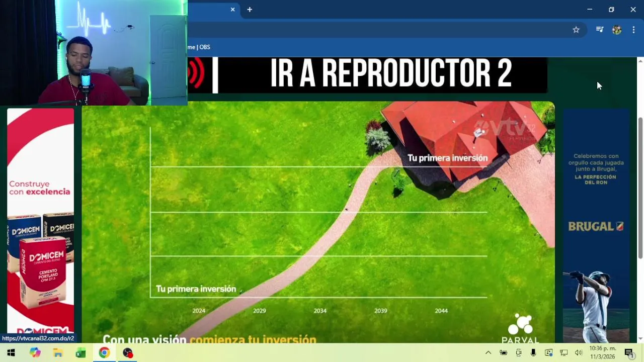The image size is (644, 362).
Task: Open the volume speaker tray icon
Action: [x=579, y=353]
